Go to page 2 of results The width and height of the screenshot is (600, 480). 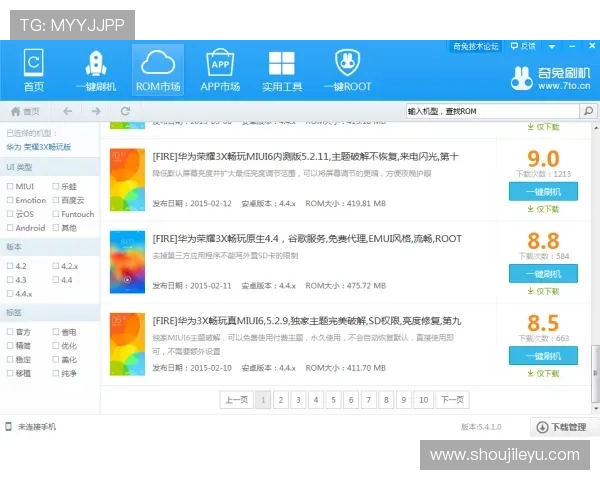(x=281, y=400)
